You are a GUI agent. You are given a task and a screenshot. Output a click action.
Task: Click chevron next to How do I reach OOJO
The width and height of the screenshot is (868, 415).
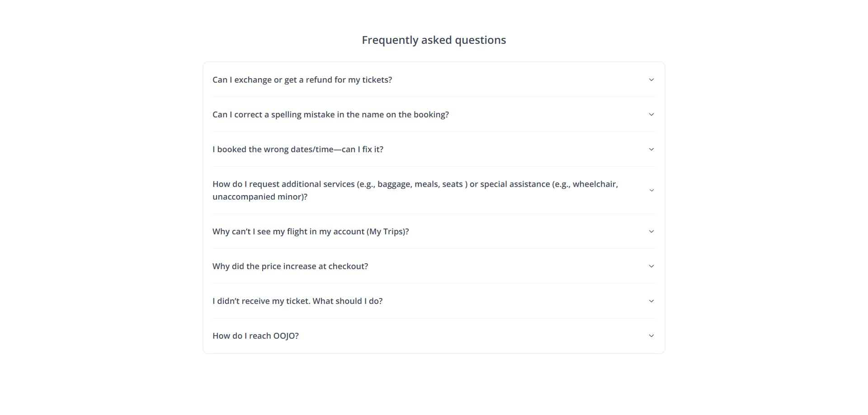click(x=651, y=336)
